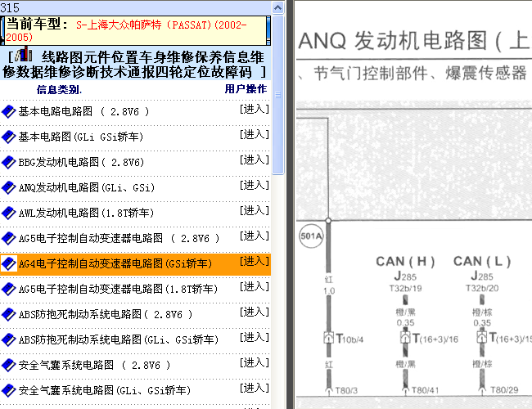532x409 pixels.
Task: Select AG5电子控制自动变速器电路图 (2.8V6) title
Action: 119,238
